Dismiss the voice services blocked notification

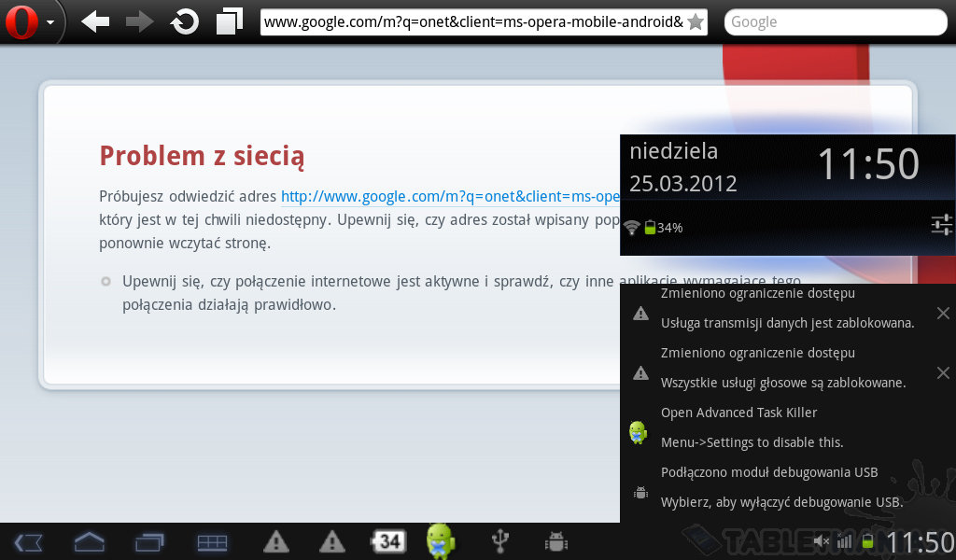[x=942, y=373]
